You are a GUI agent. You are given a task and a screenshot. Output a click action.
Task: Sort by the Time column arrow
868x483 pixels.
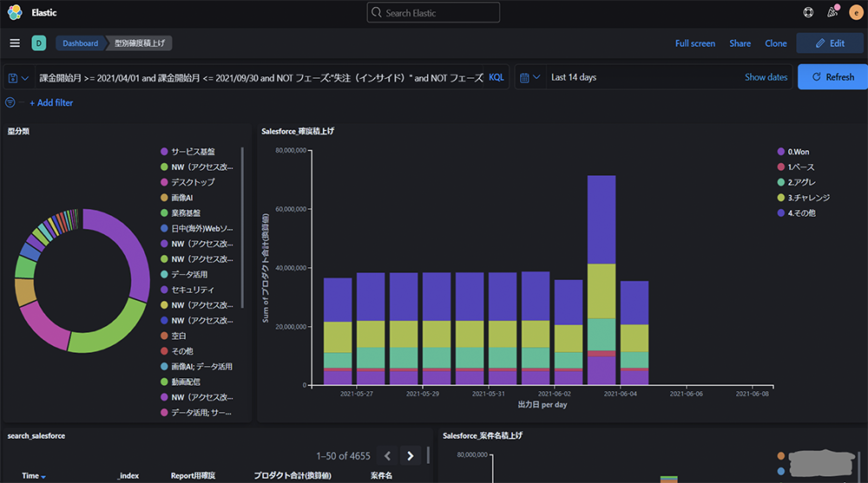43,476
